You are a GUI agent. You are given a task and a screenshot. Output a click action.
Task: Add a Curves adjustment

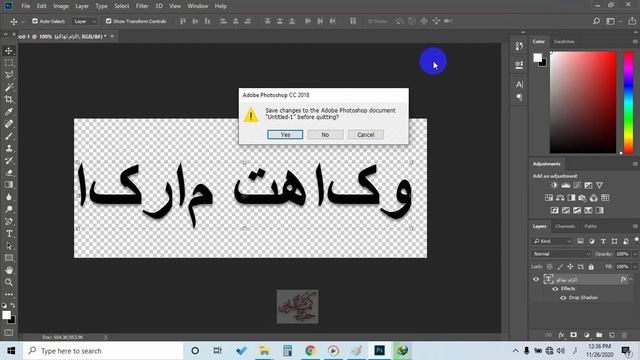pos(577,185)
